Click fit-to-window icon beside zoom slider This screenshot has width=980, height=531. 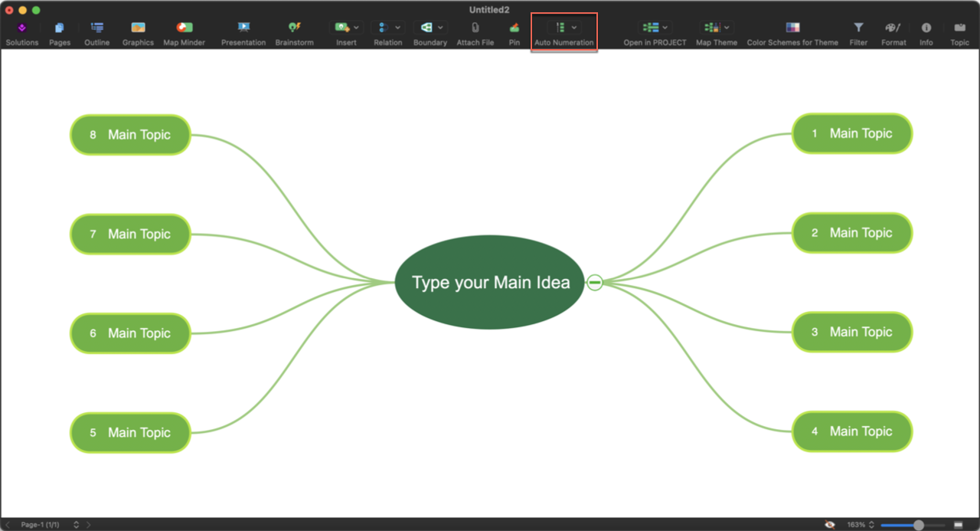coord(958,525)
